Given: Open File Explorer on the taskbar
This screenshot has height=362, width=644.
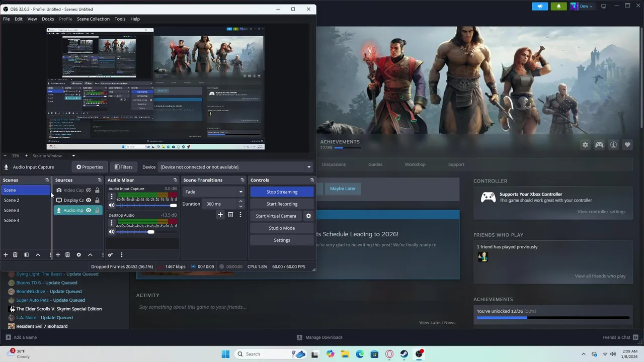Looking at the screenshot, I should click(x=345, y=354).
